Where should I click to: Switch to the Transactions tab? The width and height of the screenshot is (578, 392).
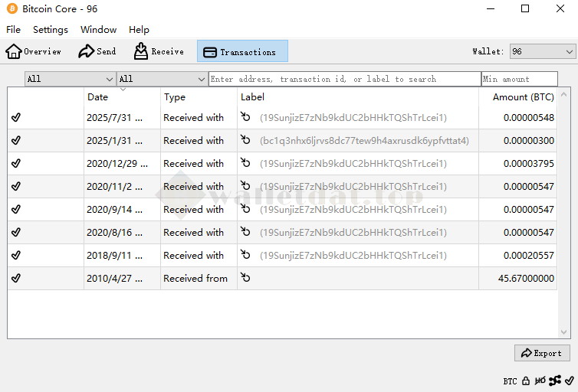[x=242, y=51]
